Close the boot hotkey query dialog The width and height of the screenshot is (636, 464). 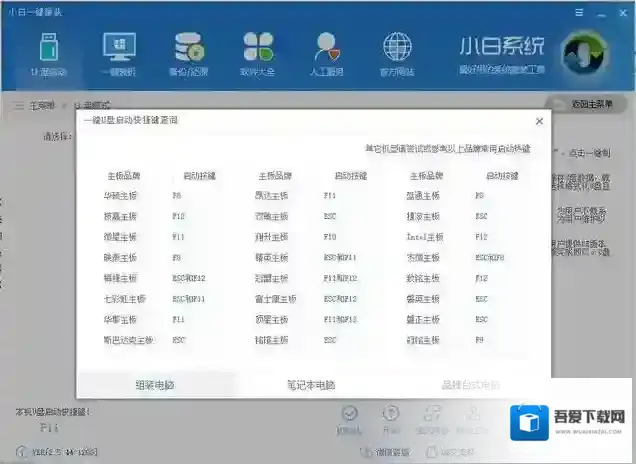point(539,121)
